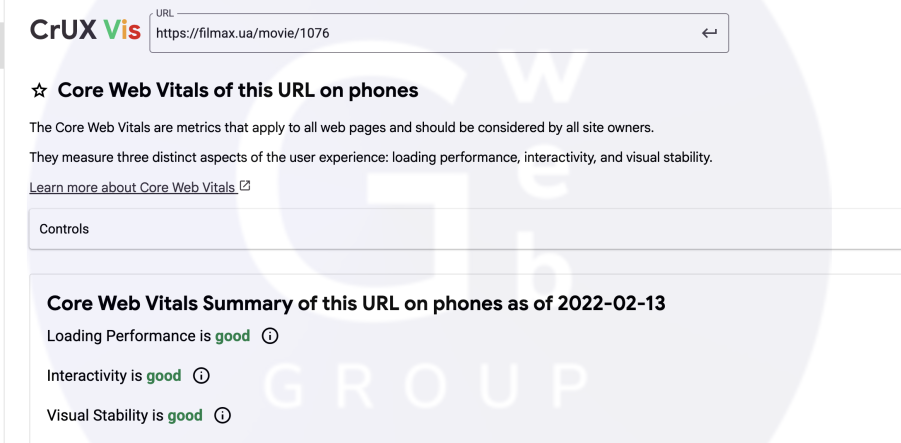The image size is (901, 443).
Task: Open the Loading Performance info icon
Action: [x=269, y=336]
